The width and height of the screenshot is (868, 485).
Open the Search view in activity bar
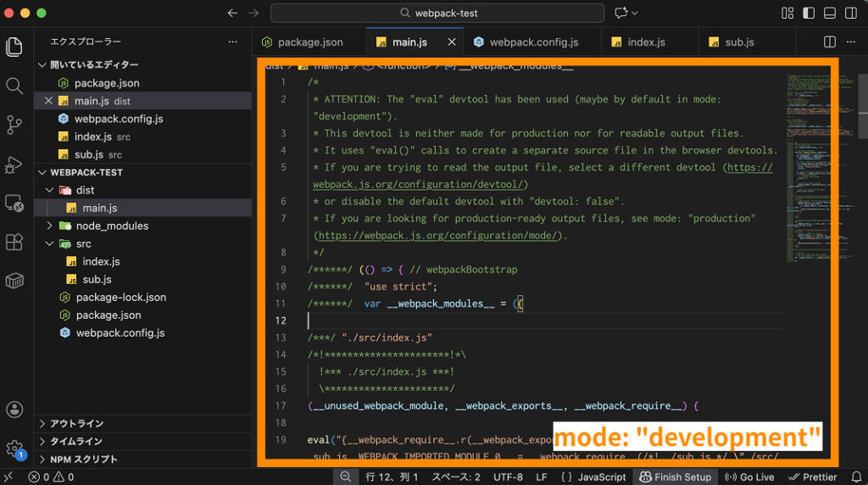tap(14, 86)
